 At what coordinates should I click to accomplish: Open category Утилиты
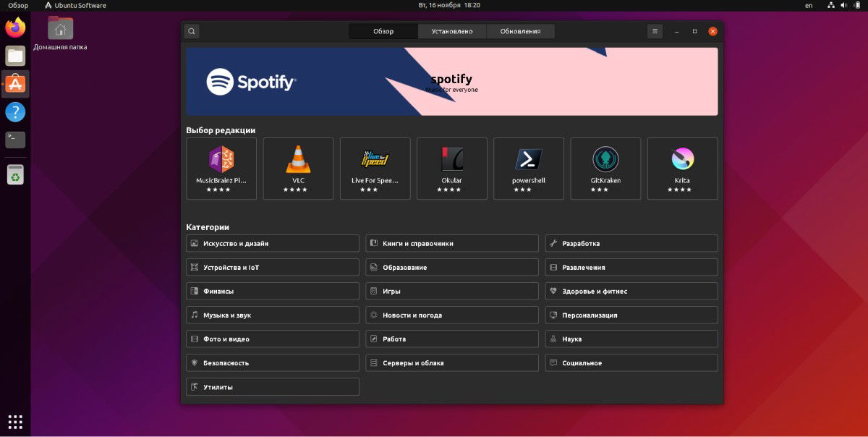click(272, 387)
